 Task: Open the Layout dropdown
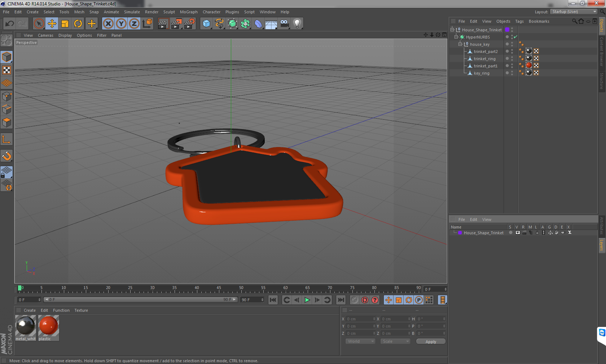574,12
